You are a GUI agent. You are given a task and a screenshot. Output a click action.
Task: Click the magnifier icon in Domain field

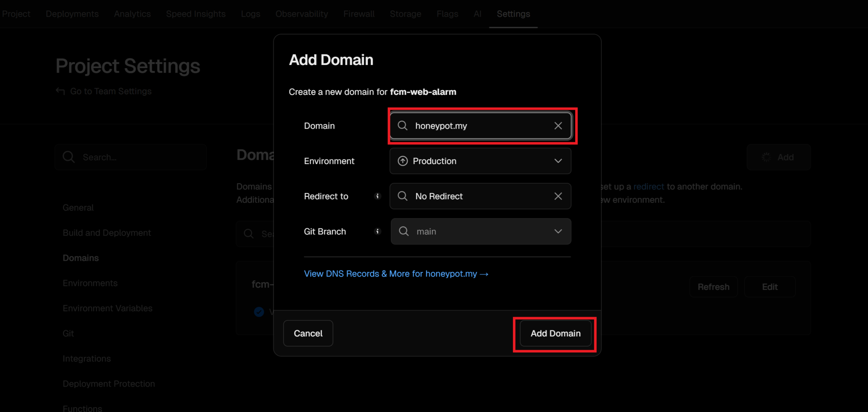(x=402, y=126)
